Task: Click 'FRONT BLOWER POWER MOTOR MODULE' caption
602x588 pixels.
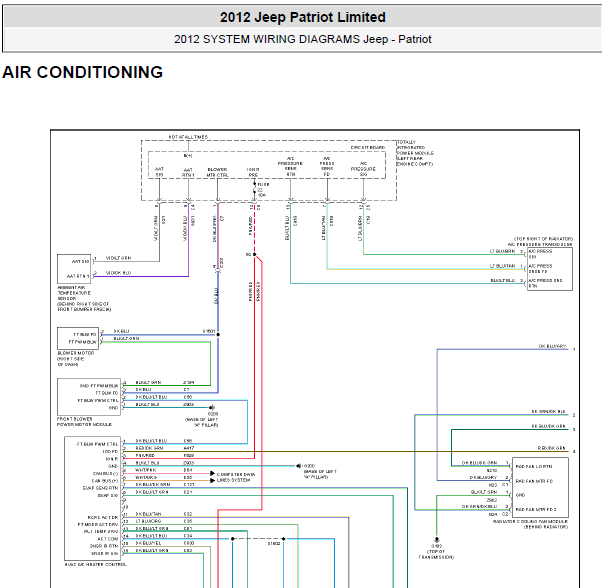Action: click(x=84, y=421)
